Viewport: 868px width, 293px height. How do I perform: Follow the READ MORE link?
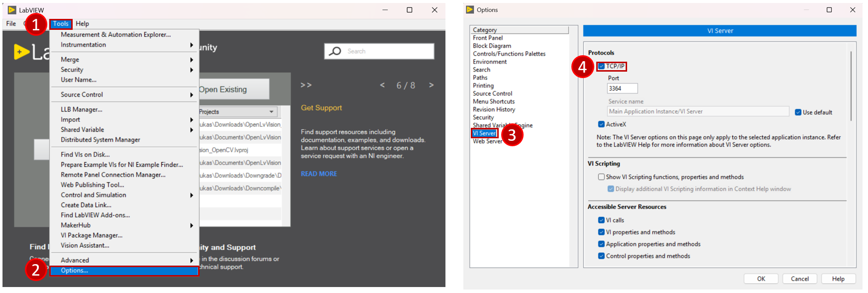(319, 174)
